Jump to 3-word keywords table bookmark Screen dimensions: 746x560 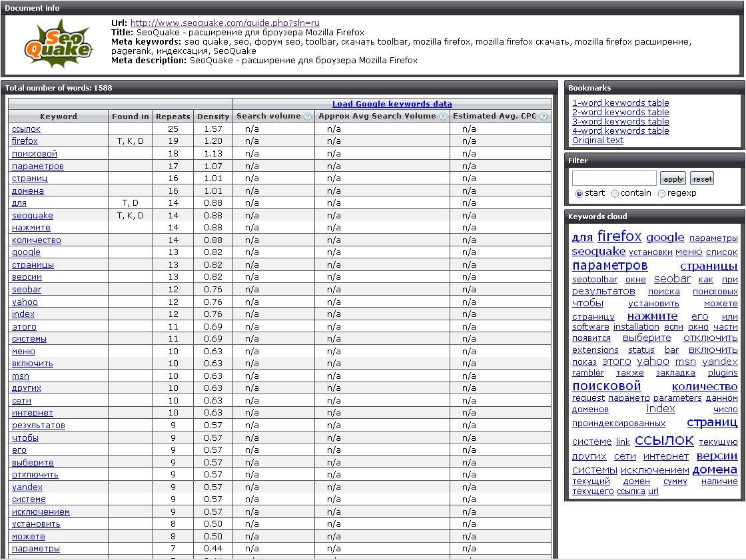pyautogui.click(x=620, y=121)
